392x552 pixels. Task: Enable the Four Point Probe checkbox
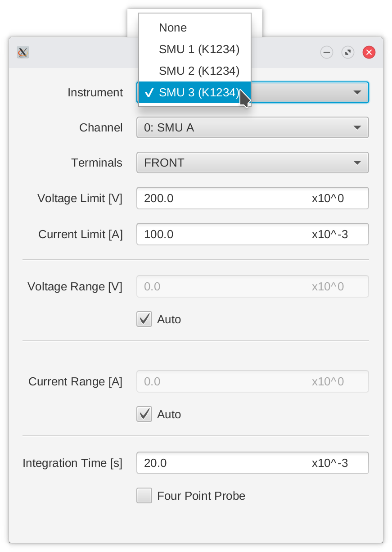click(x=144, y=496)
